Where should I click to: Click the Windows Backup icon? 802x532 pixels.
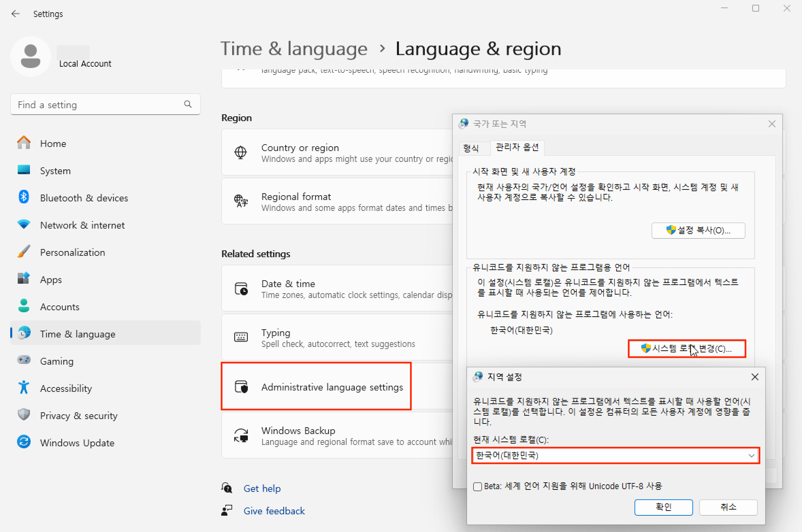[241, 436]
